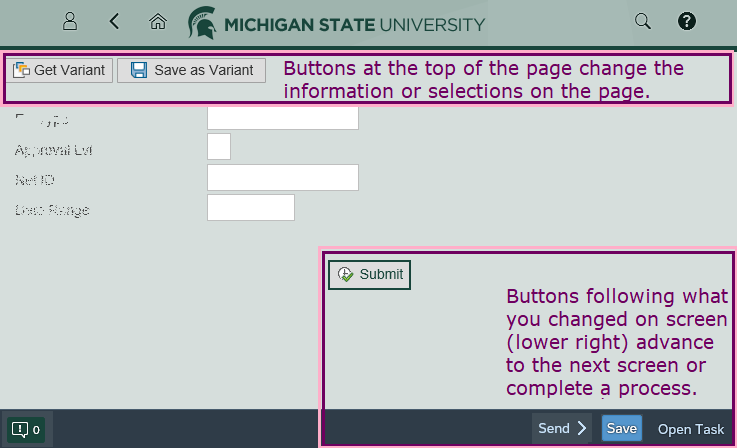Go to the home page icon
Image resolution: width=737 pixels, height=448 pixels.
coord(157,21)
